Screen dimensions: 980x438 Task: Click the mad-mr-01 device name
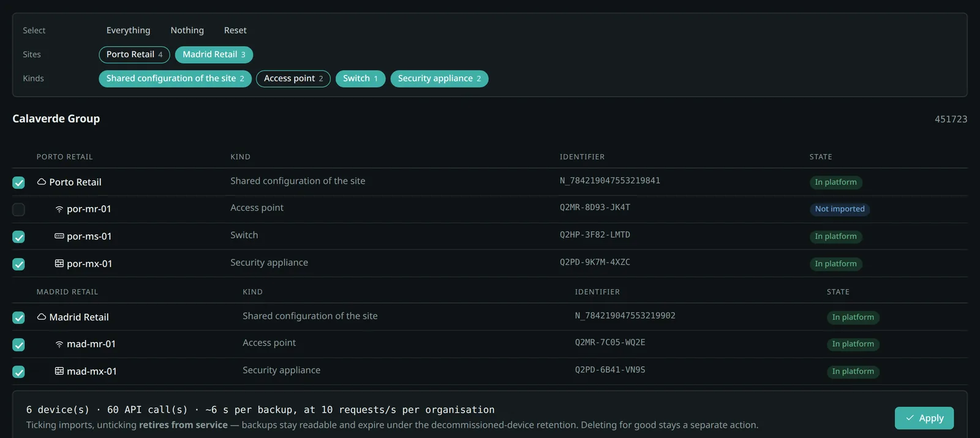click(91, 344)
